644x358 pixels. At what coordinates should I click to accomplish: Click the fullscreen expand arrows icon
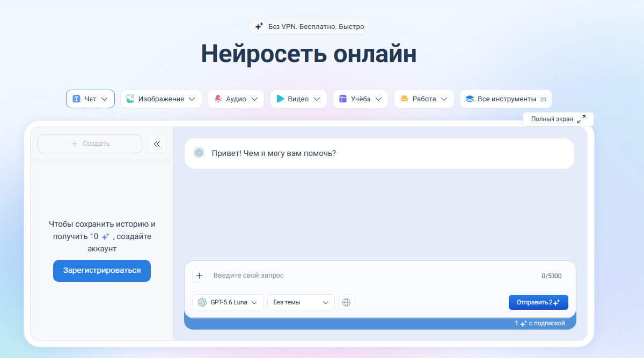click(x=581, y=120)
